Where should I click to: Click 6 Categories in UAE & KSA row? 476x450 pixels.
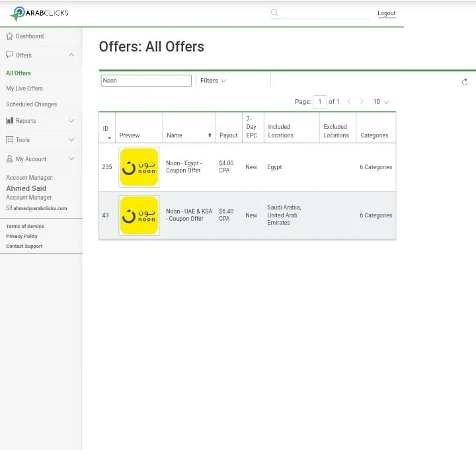click(376, 215)
